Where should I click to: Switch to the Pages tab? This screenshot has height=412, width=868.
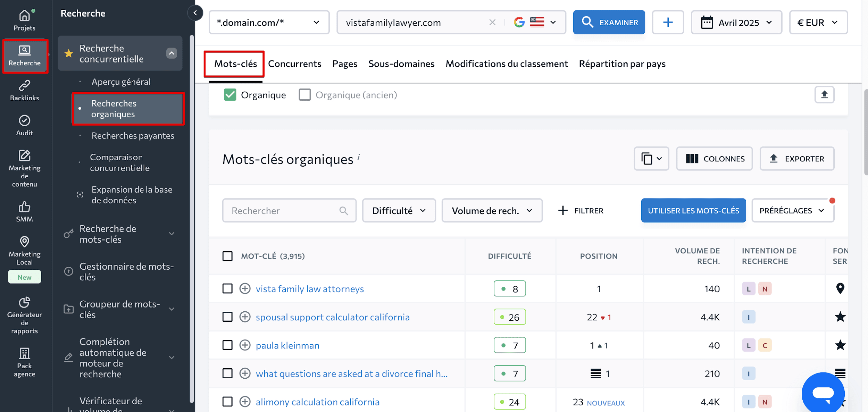345,64
